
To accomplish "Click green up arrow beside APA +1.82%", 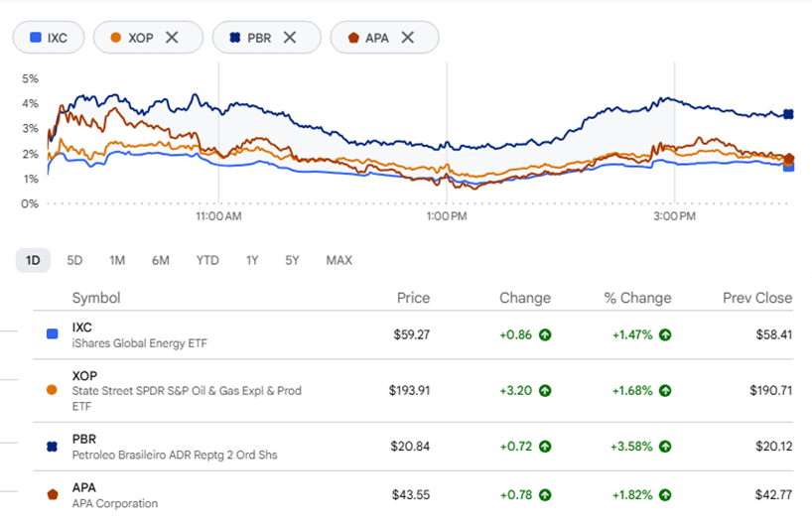I will tap(665, 495).
